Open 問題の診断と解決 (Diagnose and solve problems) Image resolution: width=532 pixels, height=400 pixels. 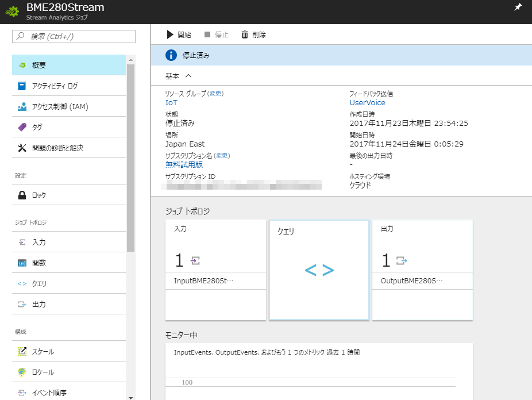tap(52, 148)
